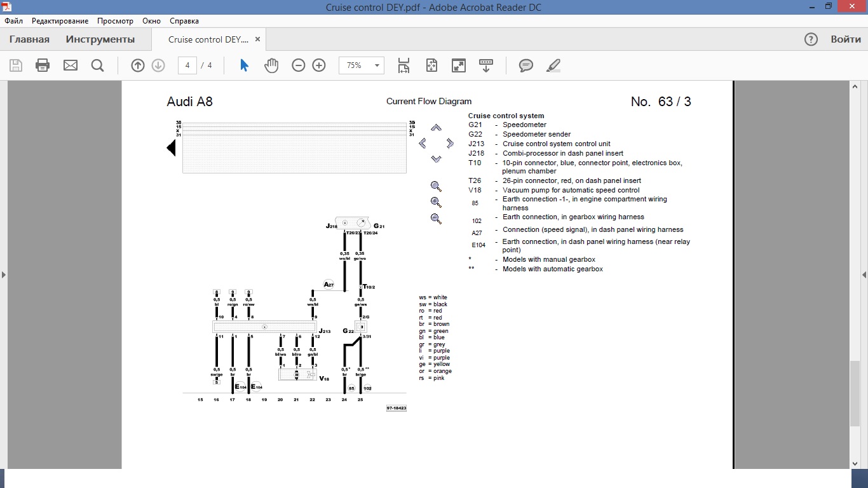Zoom in with the plus button
Viewport: 868px width, 488px height.
point(319,65)
